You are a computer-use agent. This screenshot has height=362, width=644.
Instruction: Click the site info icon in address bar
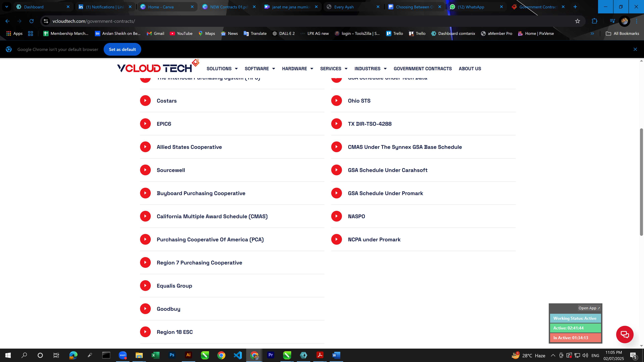click(46, 21)
